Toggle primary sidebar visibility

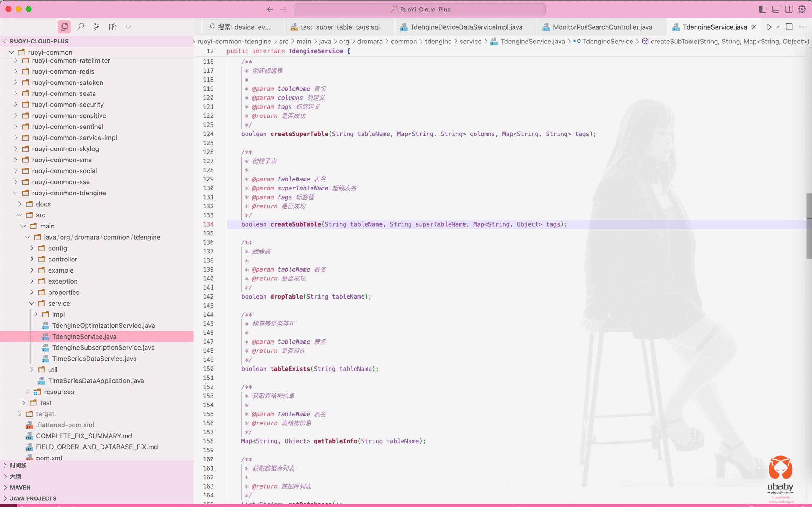(x=763, y=10)
